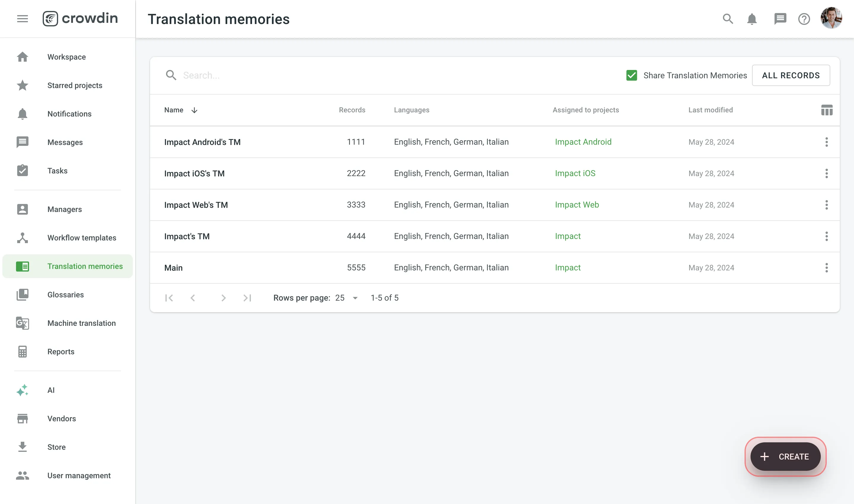This screenshot has height=504, width=854.
Task: Click the Store download icon
Action: click(23, 447)
